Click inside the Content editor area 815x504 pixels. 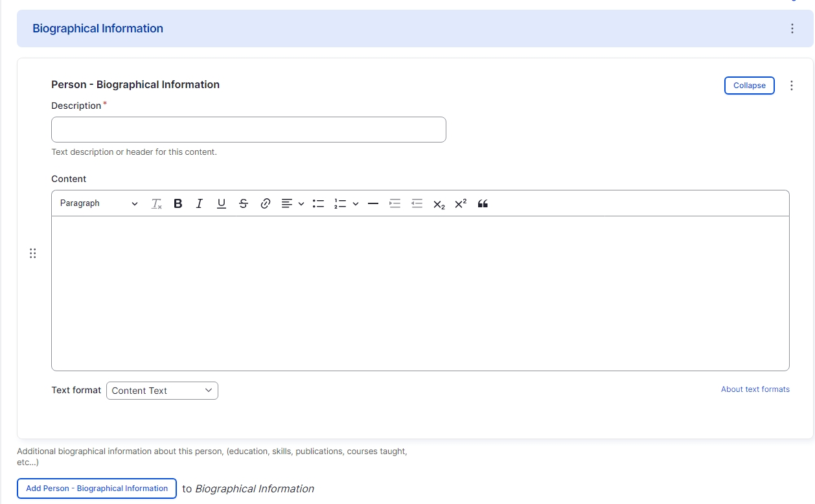tap(420, 293)
